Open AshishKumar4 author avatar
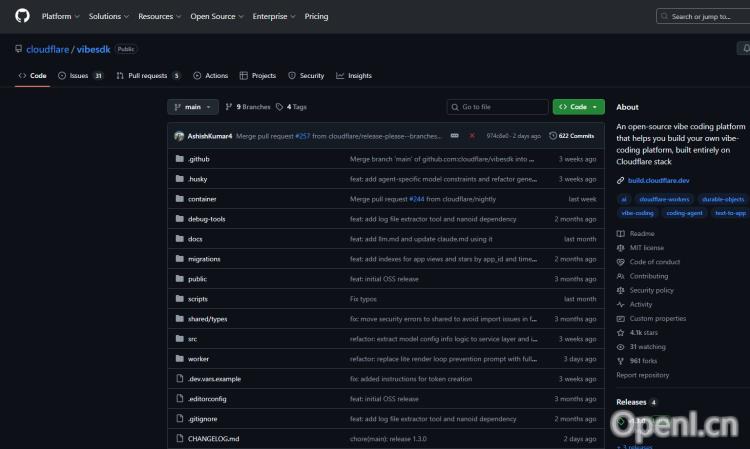 [179, 136]
